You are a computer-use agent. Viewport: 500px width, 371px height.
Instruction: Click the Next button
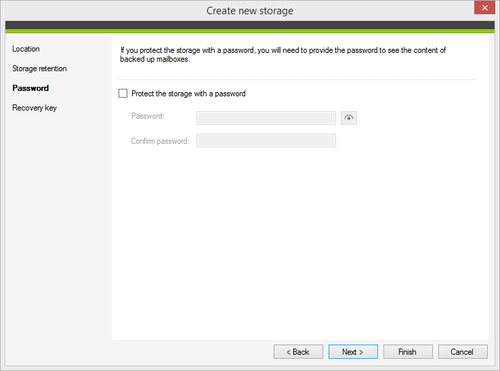click(353, 352)
